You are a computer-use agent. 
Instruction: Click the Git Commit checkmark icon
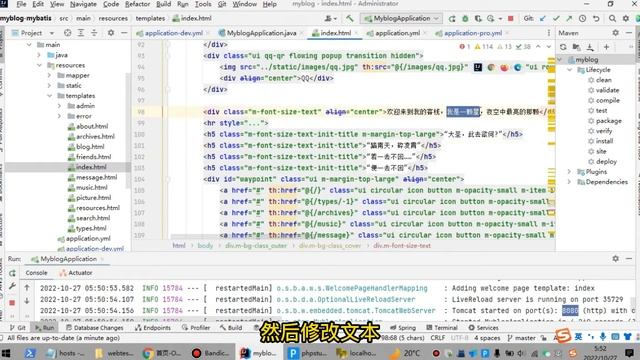tap(556, 18)
